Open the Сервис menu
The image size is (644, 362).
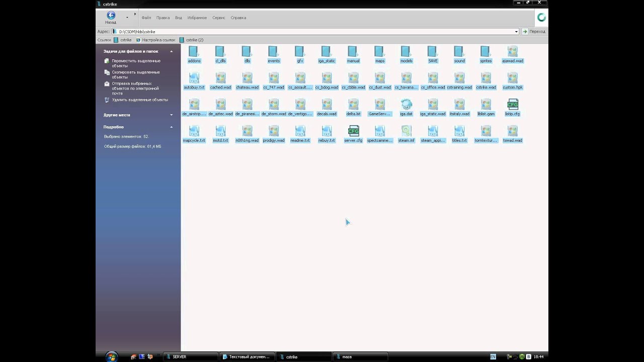219,18
